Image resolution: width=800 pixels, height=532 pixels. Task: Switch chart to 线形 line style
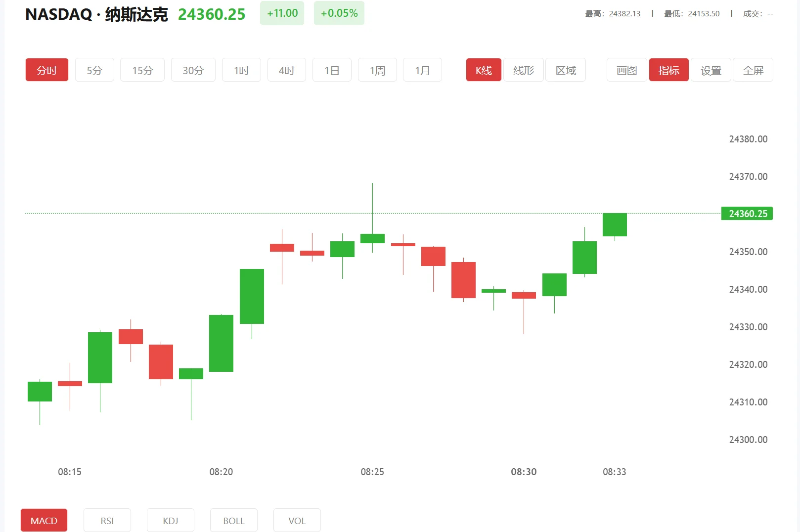[524, 70]
